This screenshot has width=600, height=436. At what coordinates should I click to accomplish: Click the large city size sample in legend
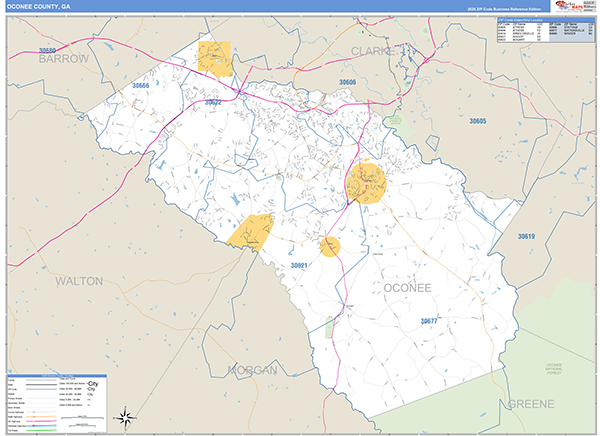97,384
